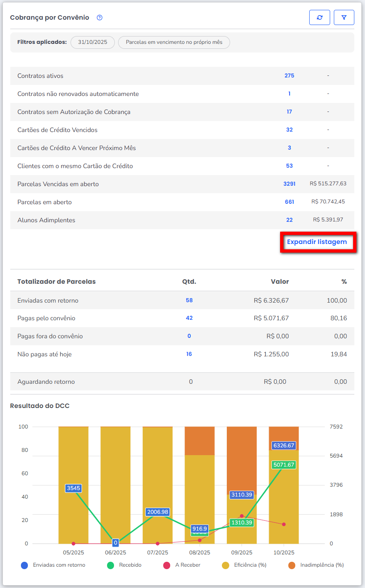Image resolution: width=365 pixels, height=588 pixels.
Task: Toggle the Recebido legend marker
Action: tap(110, 565)
